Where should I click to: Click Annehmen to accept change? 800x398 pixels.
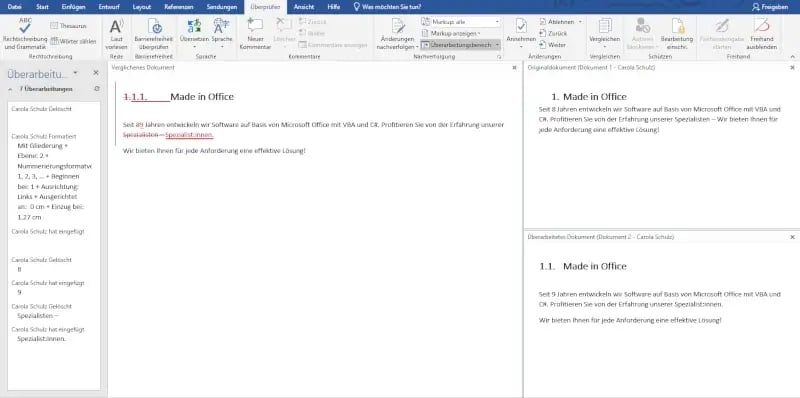click(521, 34)
